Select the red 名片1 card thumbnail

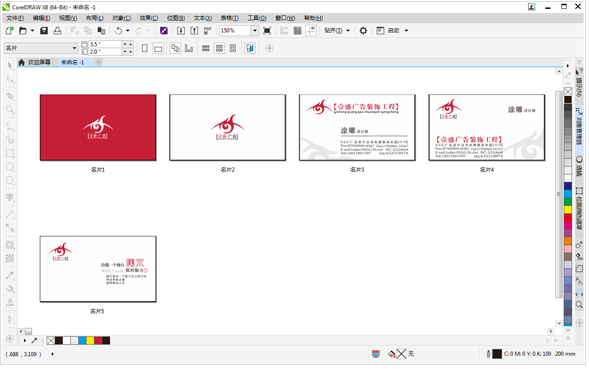coord(98,128)
